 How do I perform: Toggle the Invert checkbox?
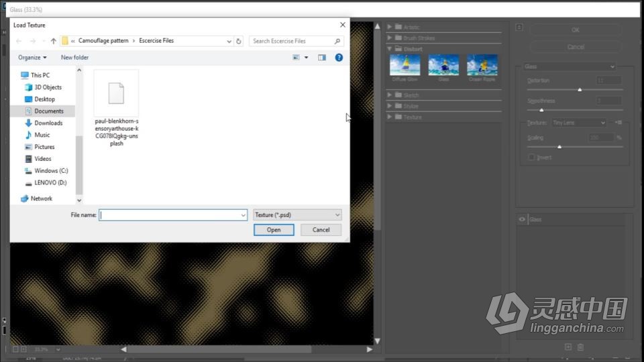pyautogui.click(x=531, y=157)
